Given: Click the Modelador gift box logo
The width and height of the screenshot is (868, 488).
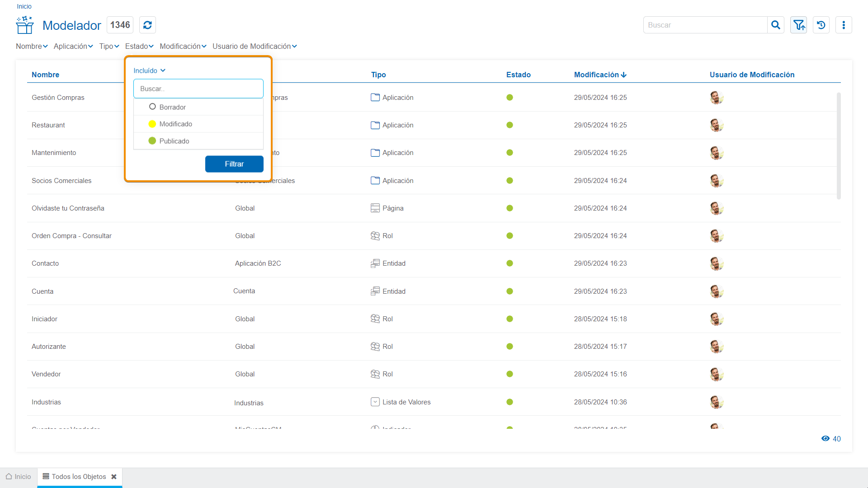Looking at the screenshot, I should pyautogui.click(x=25, y=25).
